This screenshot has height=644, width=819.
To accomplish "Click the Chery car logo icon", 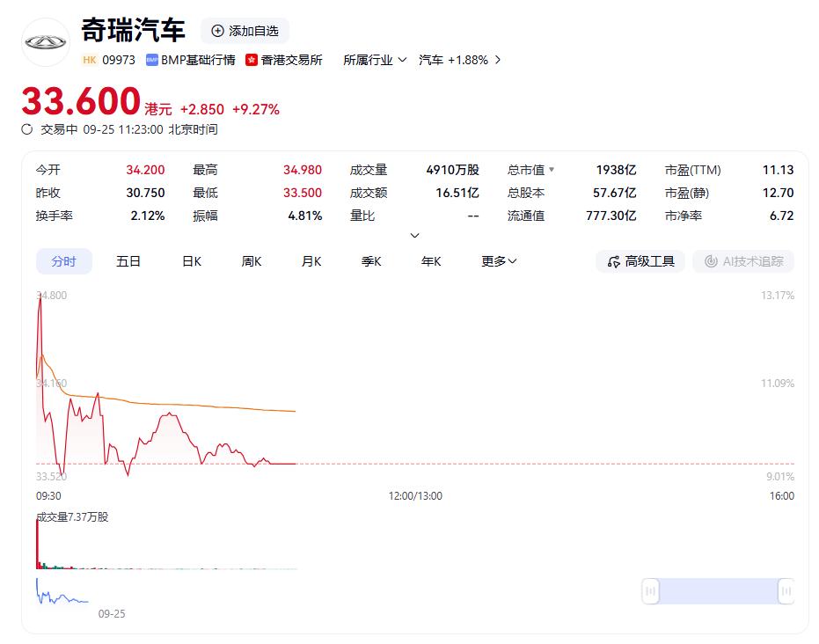I will tap(46, 42).
